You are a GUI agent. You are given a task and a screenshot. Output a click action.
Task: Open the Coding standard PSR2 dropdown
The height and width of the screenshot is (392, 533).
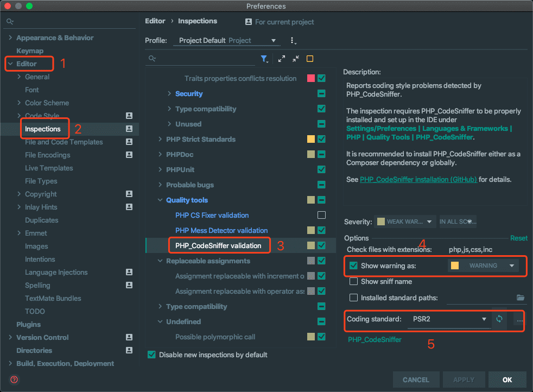(449, 319)
